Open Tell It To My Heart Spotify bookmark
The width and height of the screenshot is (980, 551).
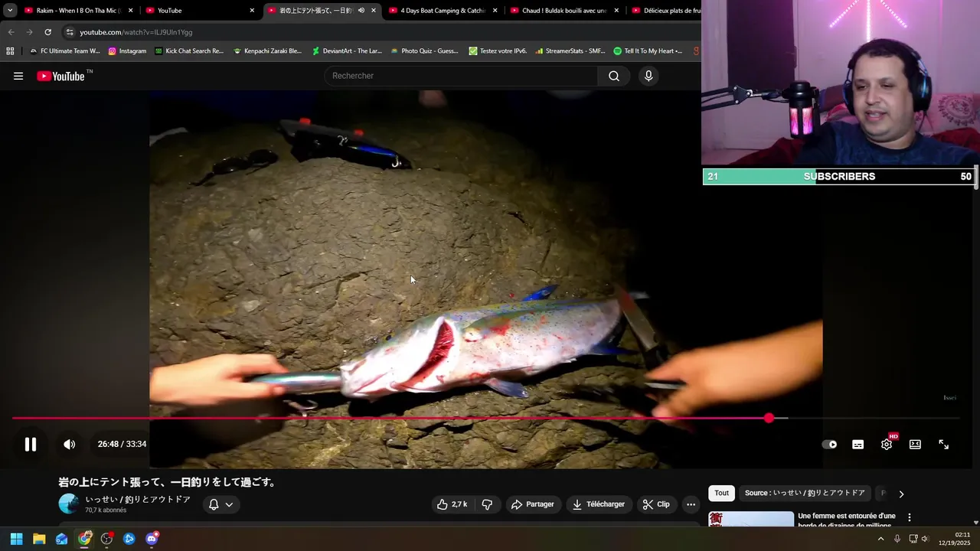point(648,51)
